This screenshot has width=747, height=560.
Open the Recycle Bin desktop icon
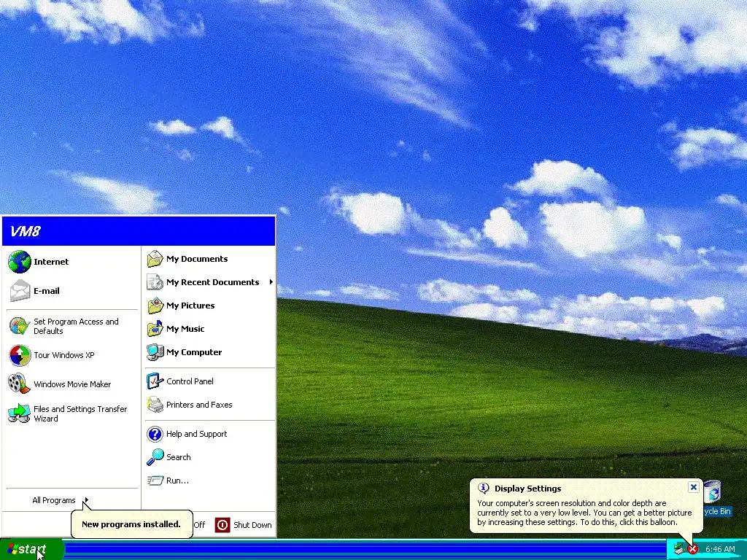713,492
